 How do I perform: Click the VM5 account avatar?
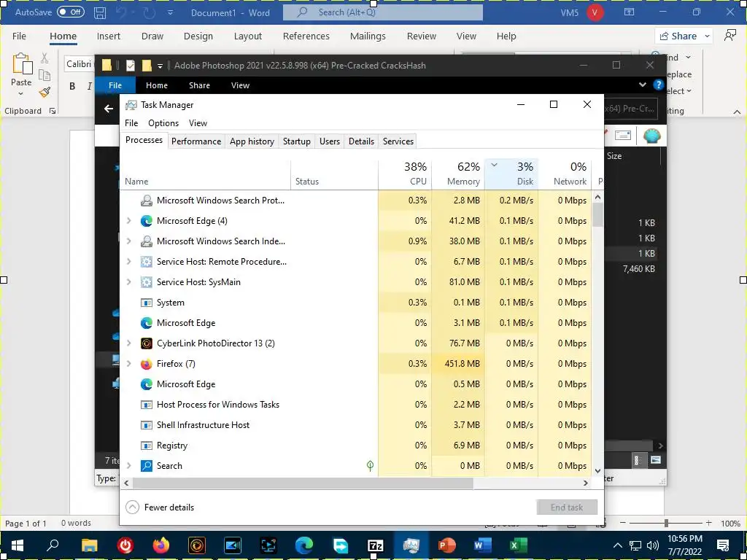point(595,12)
